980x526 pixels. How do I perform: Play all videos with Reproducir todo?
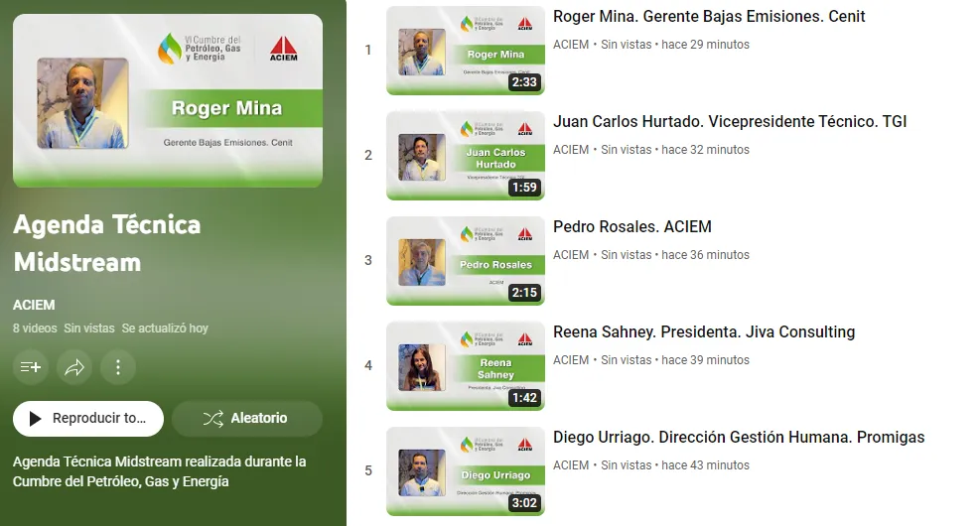coord(88,419)
